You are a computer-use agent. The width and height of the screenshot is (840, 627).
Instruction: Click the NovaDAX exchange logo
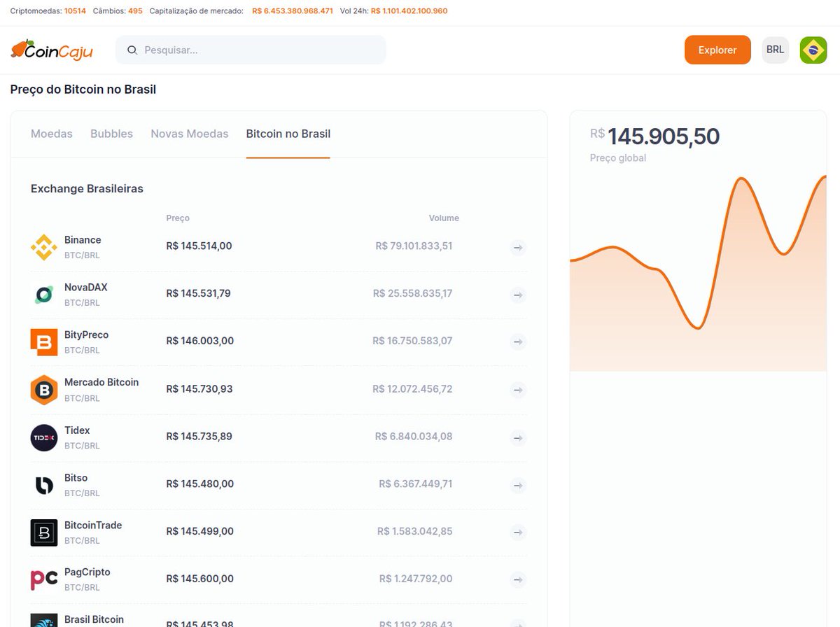(x=44, y=295)
